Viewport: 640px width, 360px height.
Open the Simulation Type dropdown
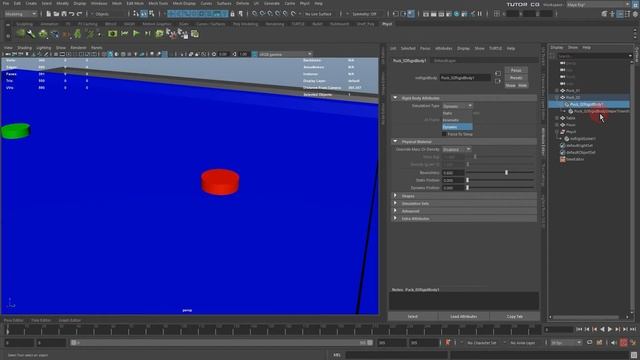(x=457, y=106)
